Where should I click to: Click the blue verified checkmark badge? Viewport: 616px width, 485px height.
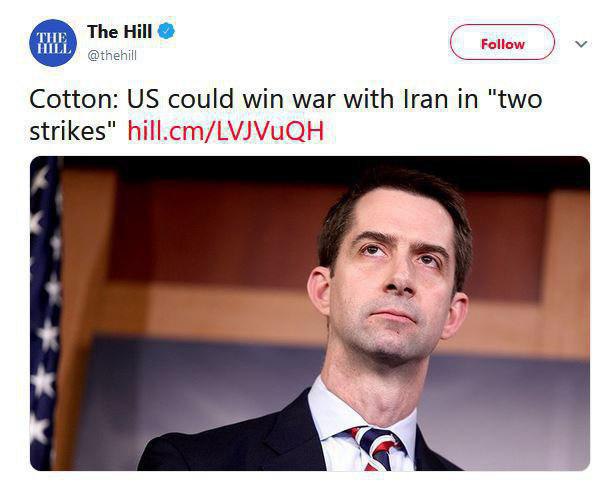pos(166,31)
